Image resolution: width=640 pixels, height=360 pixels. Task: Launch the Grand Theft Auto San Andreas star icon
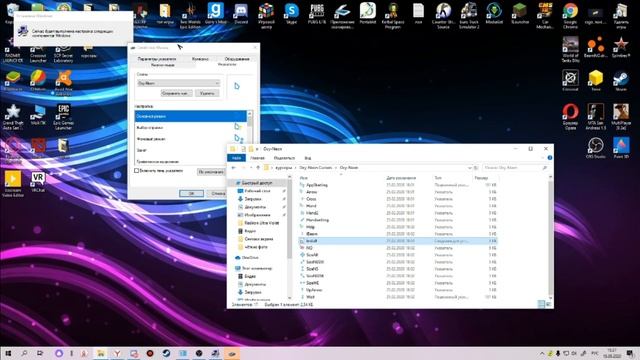(13, 116)
